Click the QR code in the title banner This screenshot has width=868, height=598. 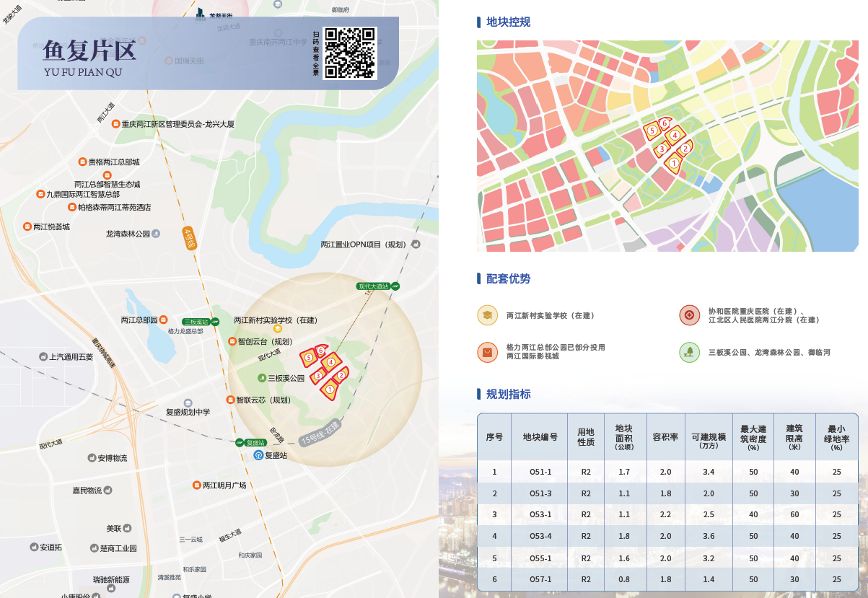(350, 53)
